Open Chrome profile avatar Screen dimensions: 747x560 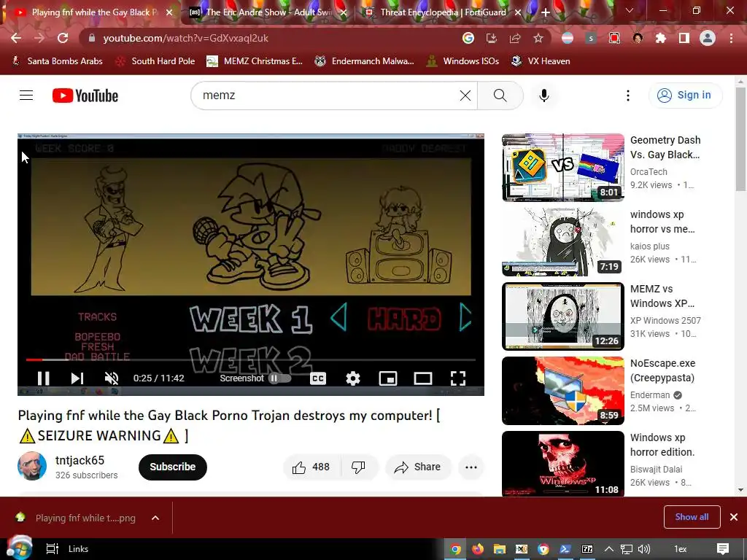708,38
